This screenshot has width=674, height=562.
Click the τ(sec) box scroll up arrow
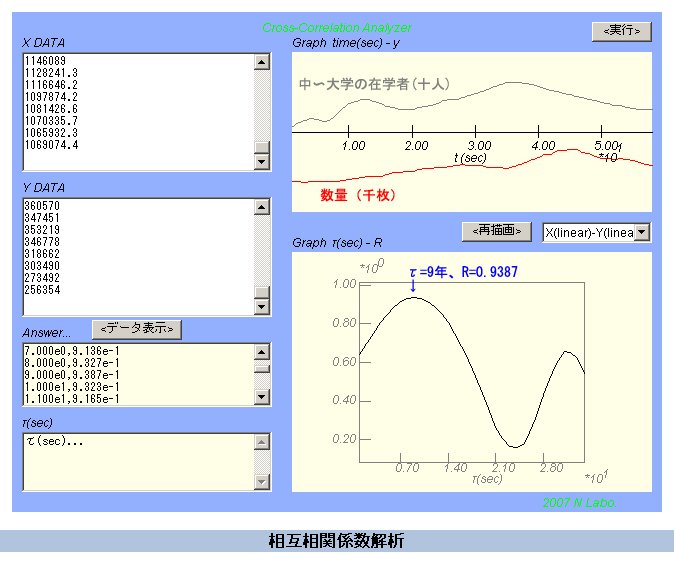point(262,442)
